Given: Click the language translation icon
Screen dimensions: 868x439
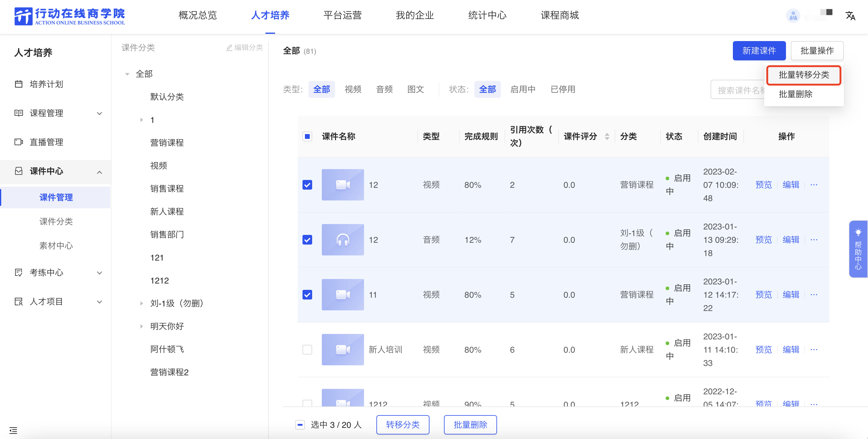Looking at the screenshot, I should [x=851, y=15].
